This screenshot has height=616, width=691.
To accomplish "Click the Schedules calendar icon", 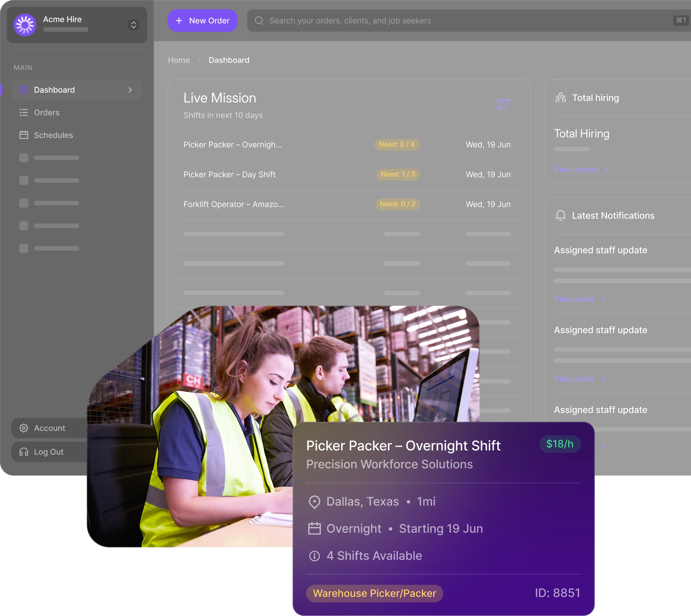I will coord(24,135).
